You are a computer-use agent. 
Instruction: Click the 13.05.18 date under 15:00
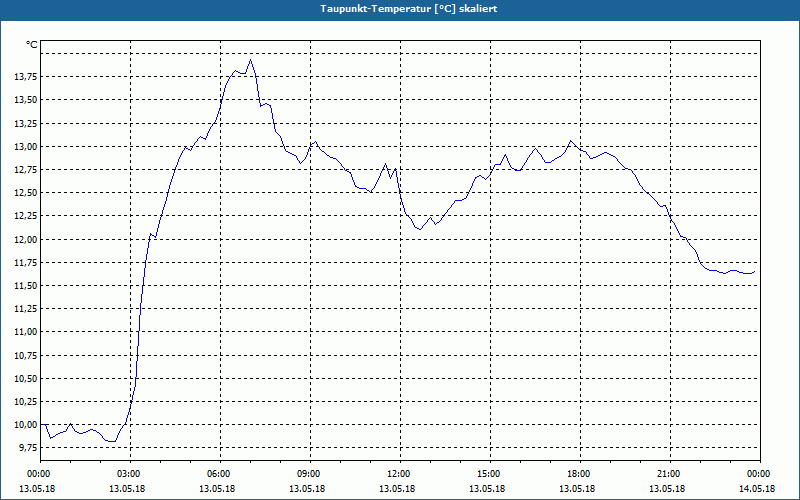(487, 489)
